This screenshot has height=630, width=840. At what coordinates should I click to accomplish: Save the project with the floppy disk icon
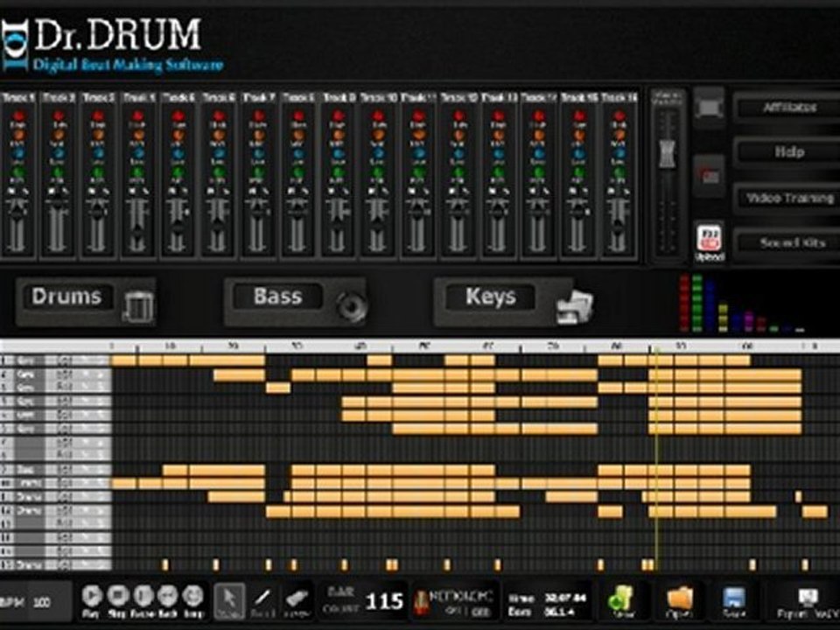coord(734,598)
